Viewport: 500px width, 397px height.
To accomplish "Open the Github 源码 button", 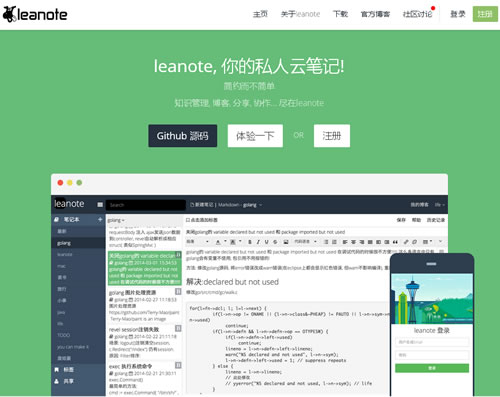I will tap(182, 136).
